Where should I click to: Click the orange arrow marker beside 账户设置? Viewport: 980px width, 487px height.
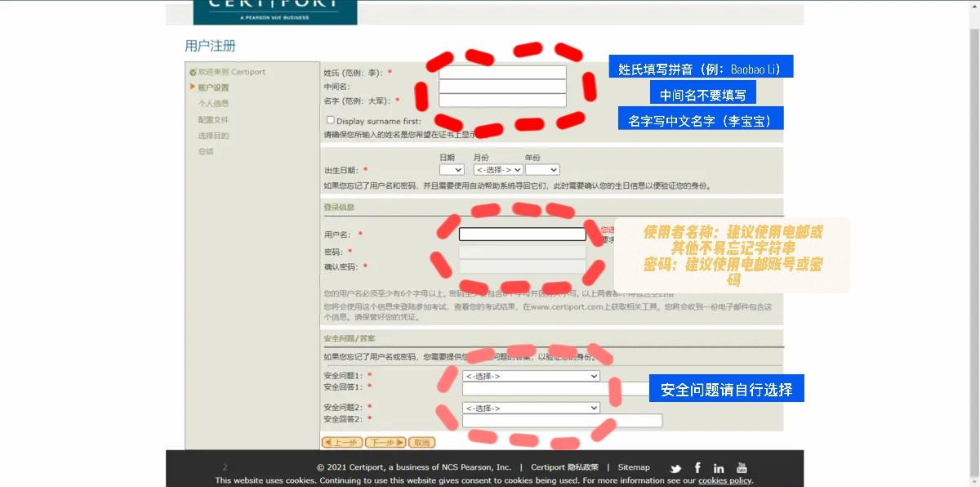click(192, 85)
